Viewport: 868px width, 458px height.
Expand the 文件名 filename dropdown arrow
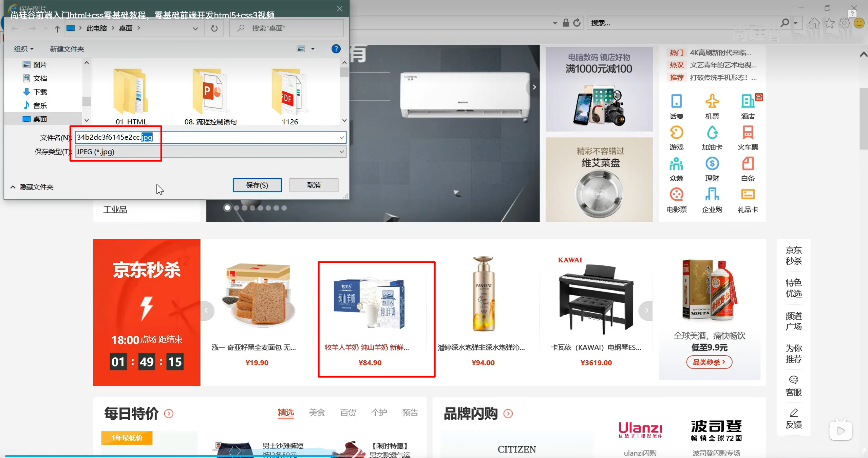[341, 137]
